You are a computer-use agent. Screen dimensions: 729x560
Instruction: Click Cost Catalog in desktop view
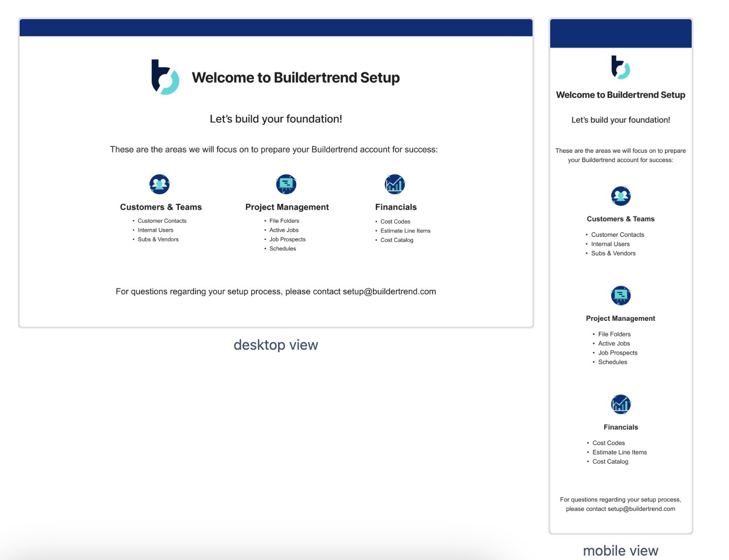(397, 240)
